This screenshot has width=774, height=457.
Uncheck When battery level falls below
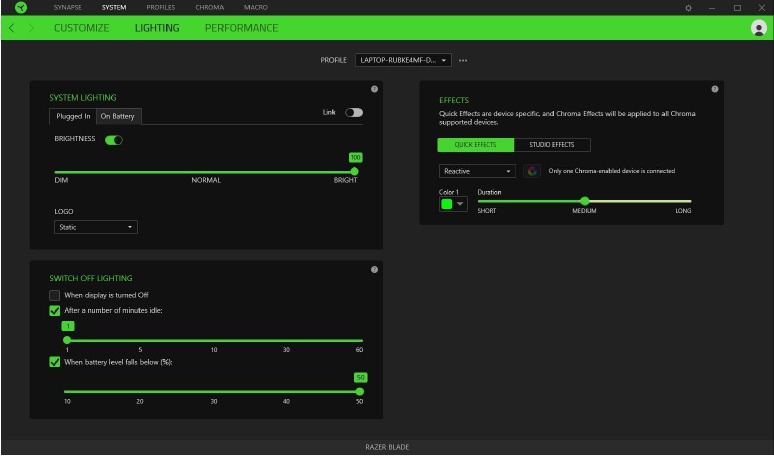(54, 362)
